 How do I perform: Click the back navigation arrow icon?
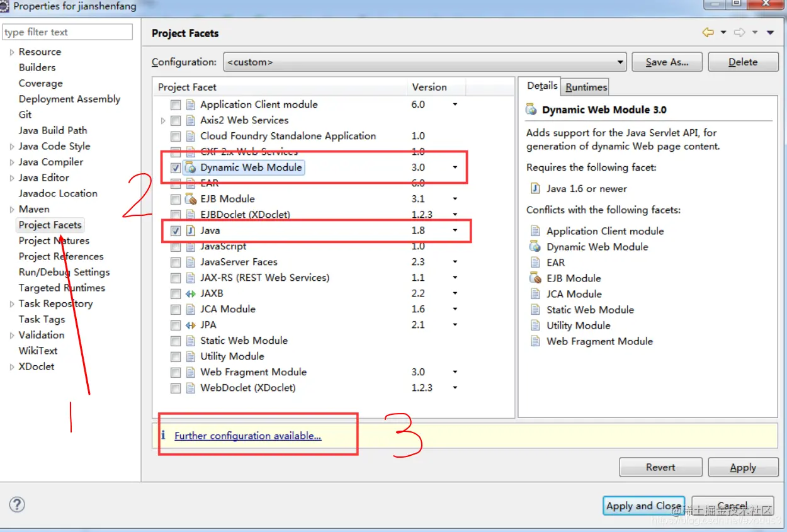pos(708,33)
